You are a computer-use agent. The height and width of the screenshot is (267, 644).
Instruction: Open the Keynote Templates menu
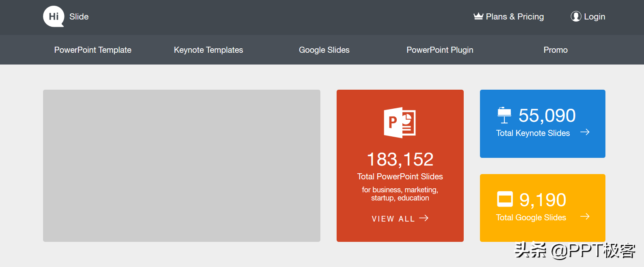tap(208, 50)
